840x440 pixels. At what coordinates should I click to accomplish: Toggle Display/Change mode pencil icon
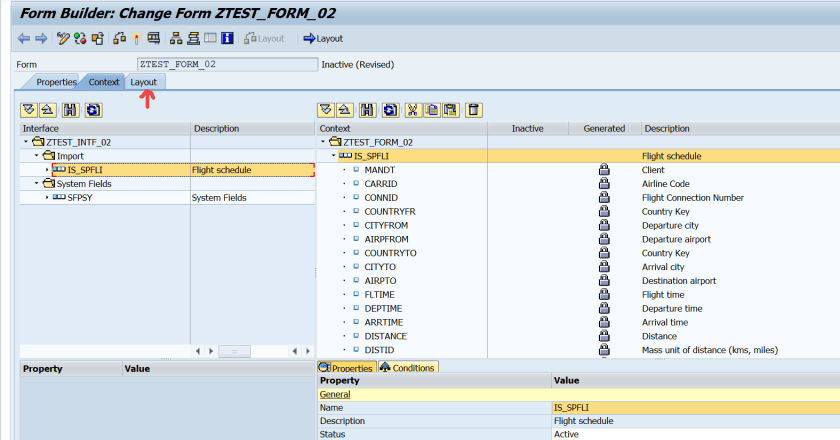point(63,39)
